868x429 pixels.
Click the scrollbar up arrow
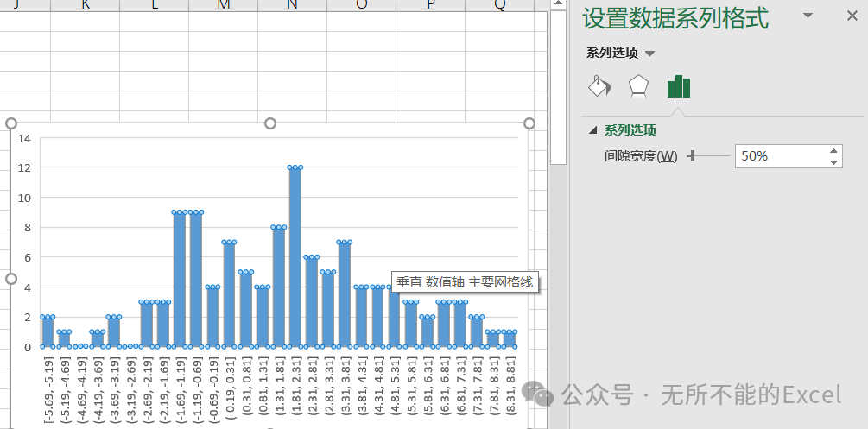558,3
